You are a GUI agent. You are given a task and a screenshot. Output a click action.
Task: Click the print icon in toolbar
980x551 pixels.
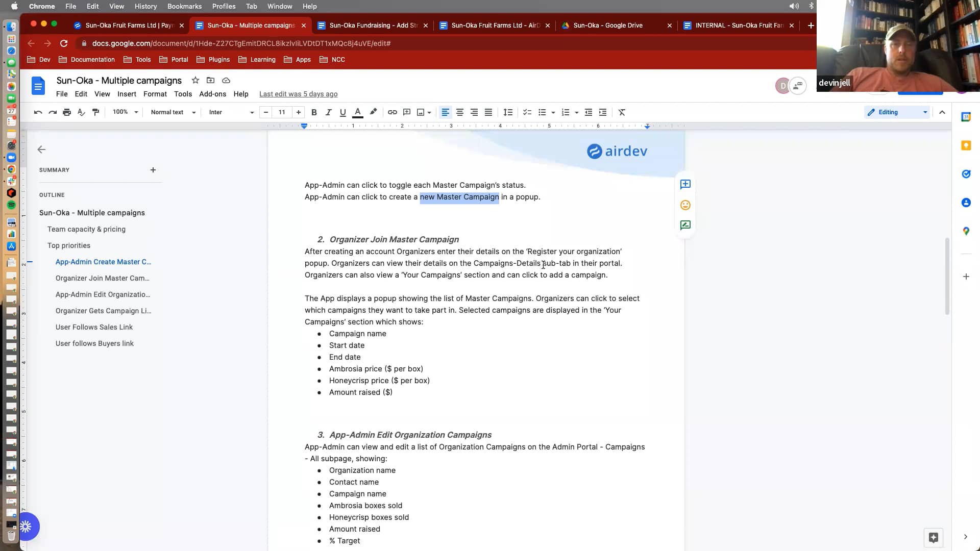point(67,112)
